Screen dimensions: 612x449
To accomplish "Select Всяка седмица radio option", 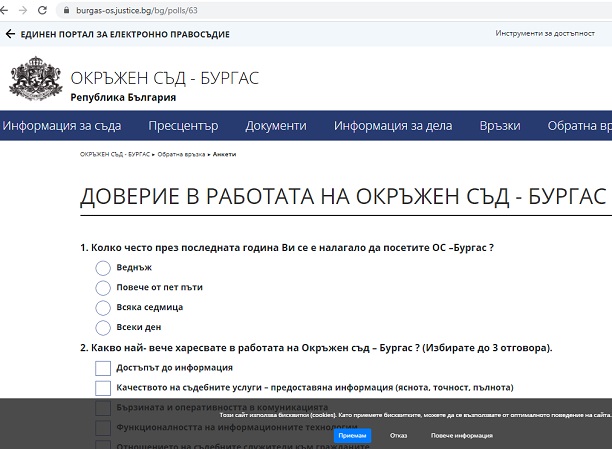I will pos(103,308).
